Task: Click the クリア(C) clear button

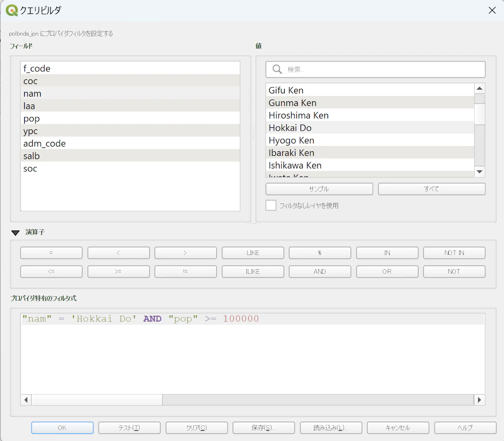Action: 197,428
